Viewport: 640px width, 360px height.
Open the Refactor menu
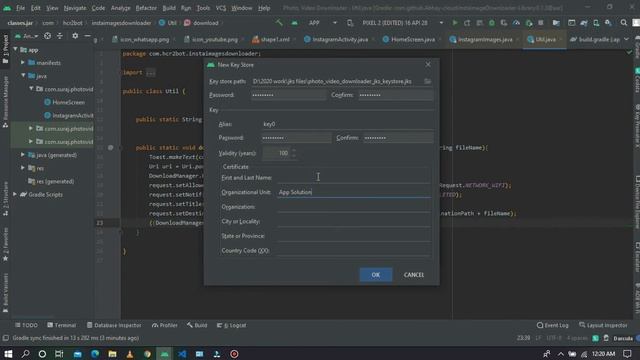pos(146,8)
